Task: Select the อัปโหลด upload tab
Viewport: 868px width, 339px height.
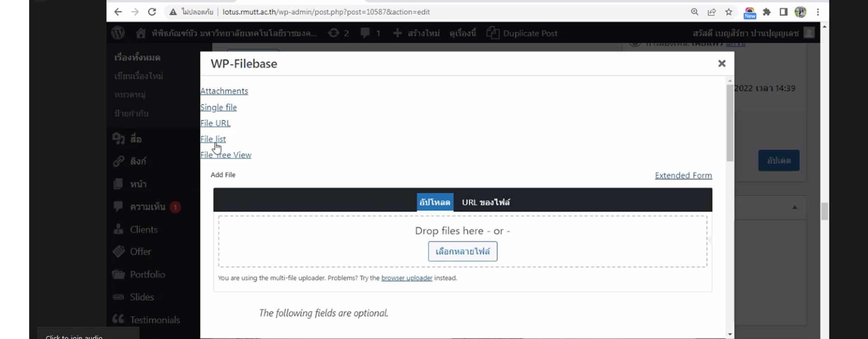Action: point(435,202)
